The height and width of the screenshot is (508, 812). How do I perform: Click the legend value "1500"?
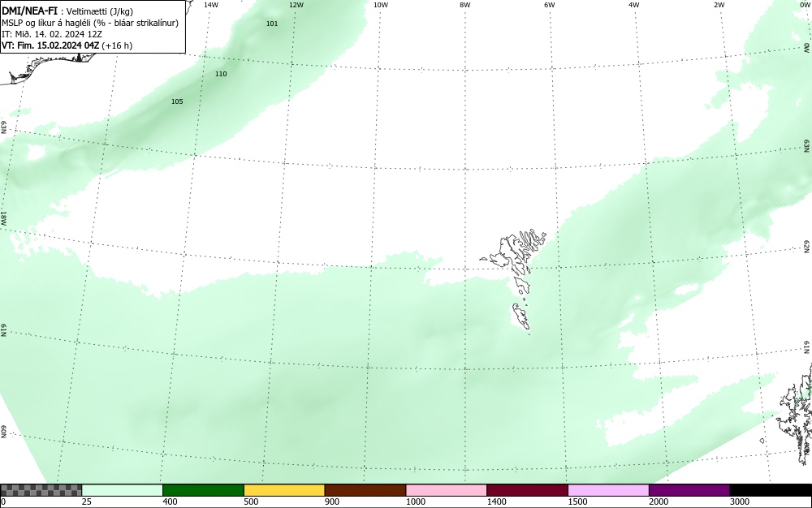(577, 502)
